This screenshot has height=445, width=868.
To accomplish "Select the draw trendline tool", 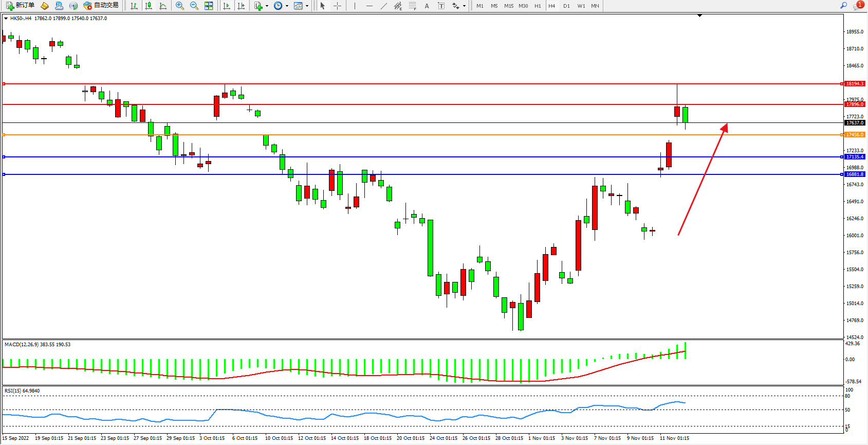I will pos(383,6).
